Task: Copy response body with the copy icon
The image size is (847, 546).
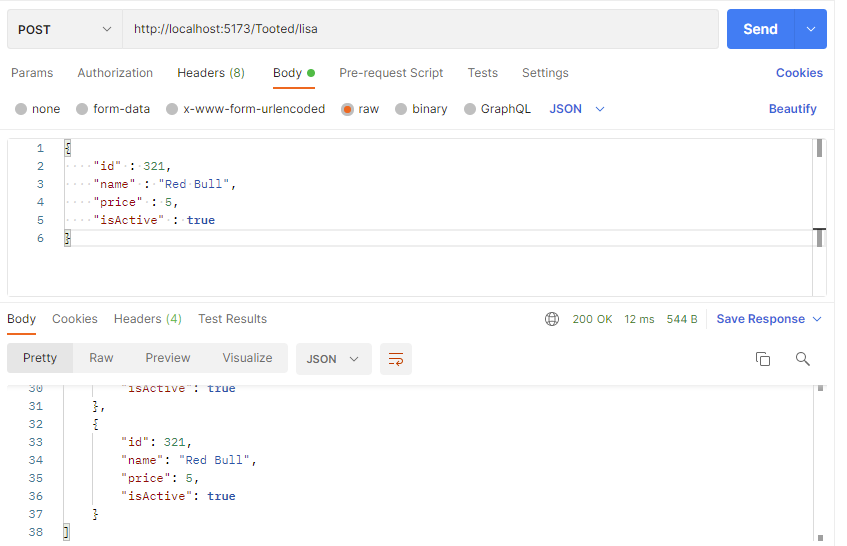Action: [763, 359]
